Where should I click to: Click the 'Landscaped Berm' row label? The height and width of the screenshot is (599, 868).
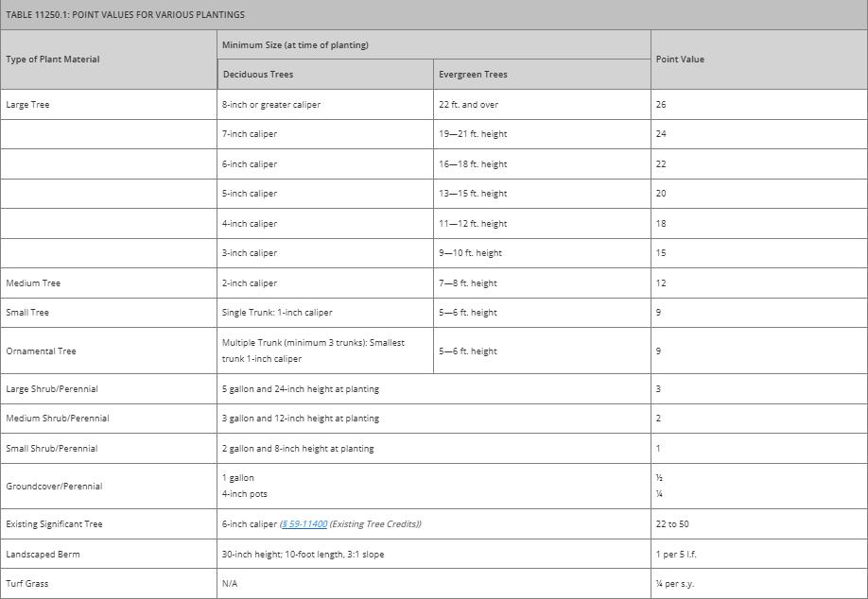[43, 555]
